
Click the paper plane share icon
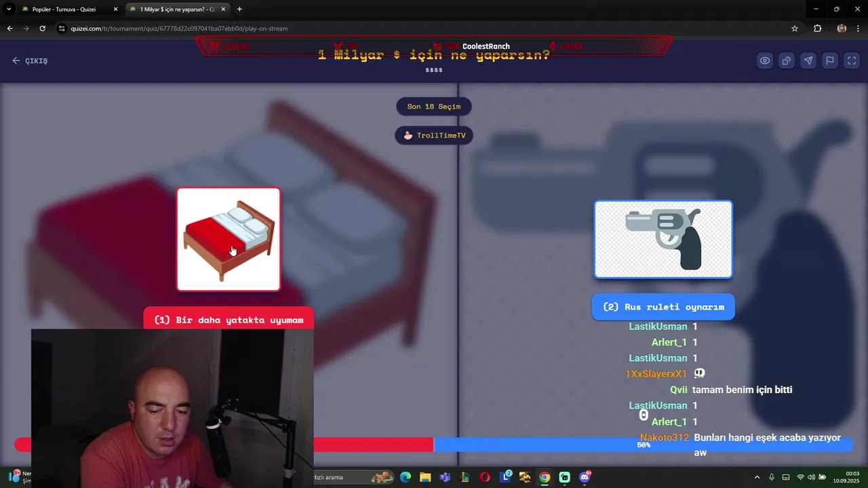[x=808, y=60]
